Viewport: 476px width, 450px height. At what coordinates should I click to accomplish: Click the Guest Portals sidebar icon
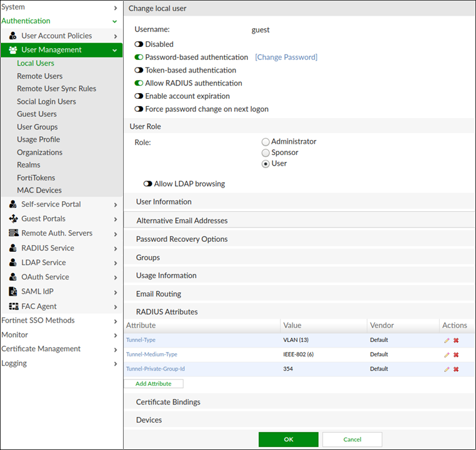click(x=13, y=219)
